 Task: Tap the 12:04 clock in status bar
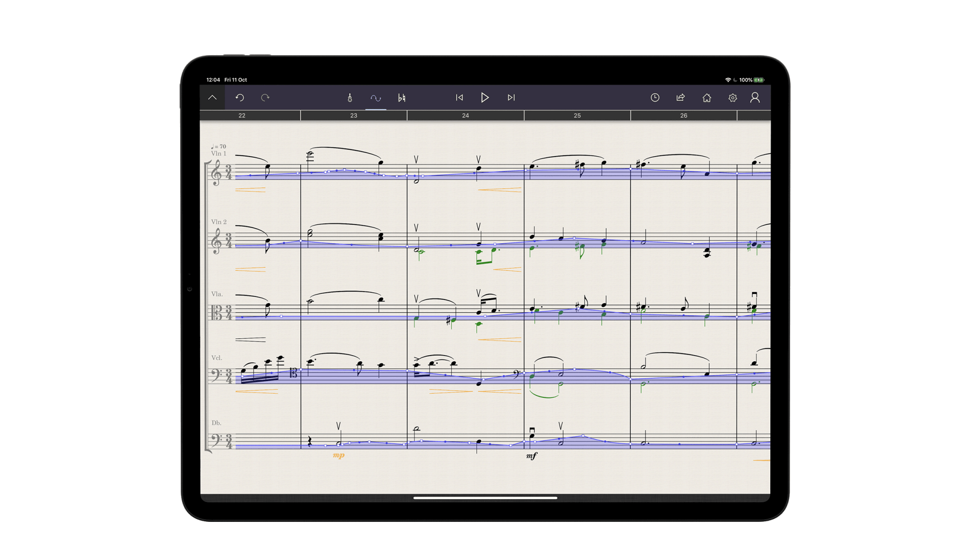coord(213,80)
